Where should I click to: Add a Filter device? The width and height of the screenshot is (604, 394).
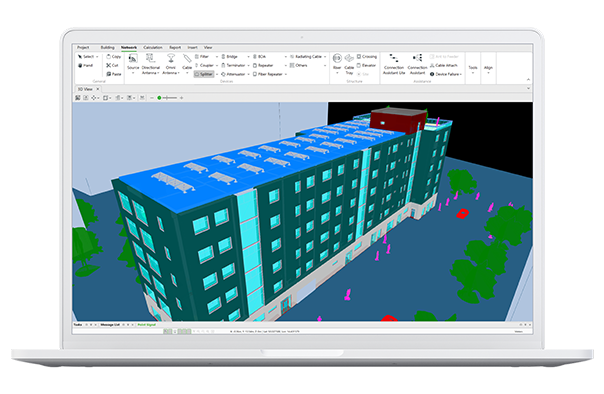coord(202,57)
